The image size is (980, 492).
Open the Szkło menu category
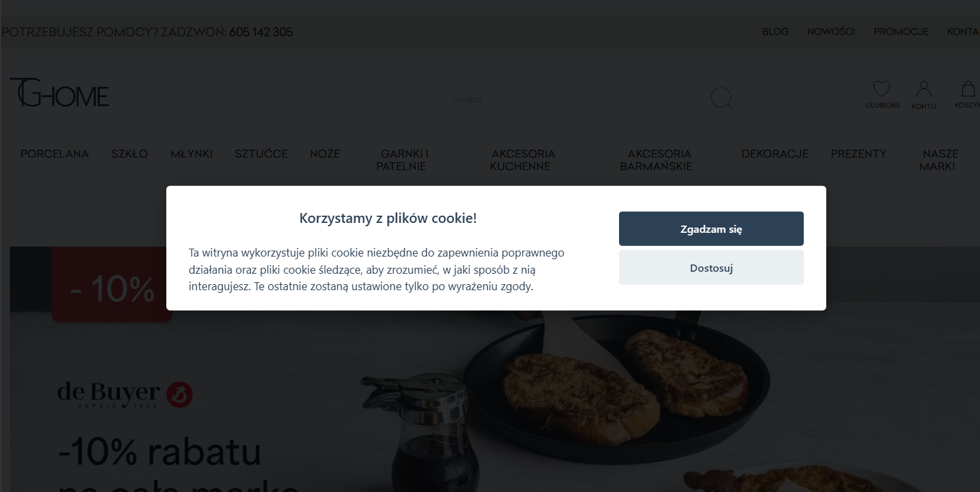pyautogui.click(x=130, y=154)
